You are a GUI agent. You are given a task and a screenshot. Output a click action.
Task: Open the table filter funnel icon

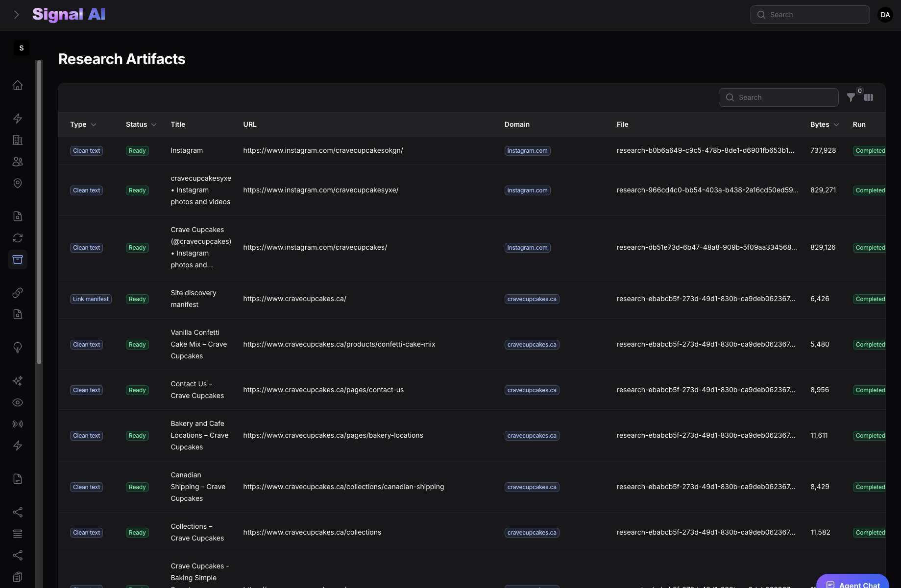(x=851, y=97)
